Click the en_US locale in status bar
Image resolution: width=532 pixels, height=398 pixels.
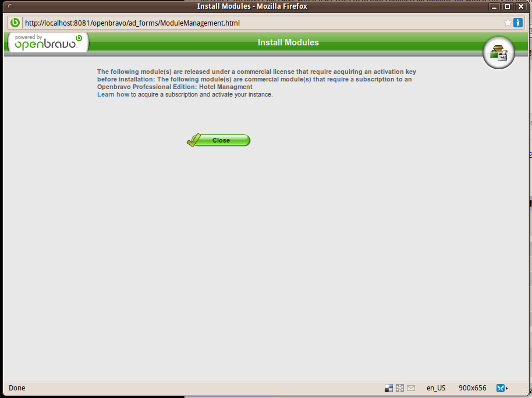[x=436, y=388]
